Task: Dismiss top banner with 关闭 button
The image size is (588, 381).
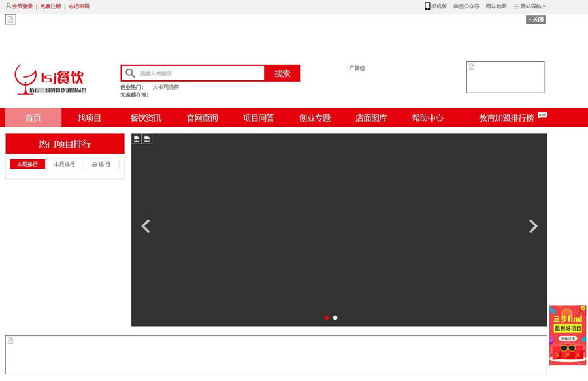Action: (536, 20)
